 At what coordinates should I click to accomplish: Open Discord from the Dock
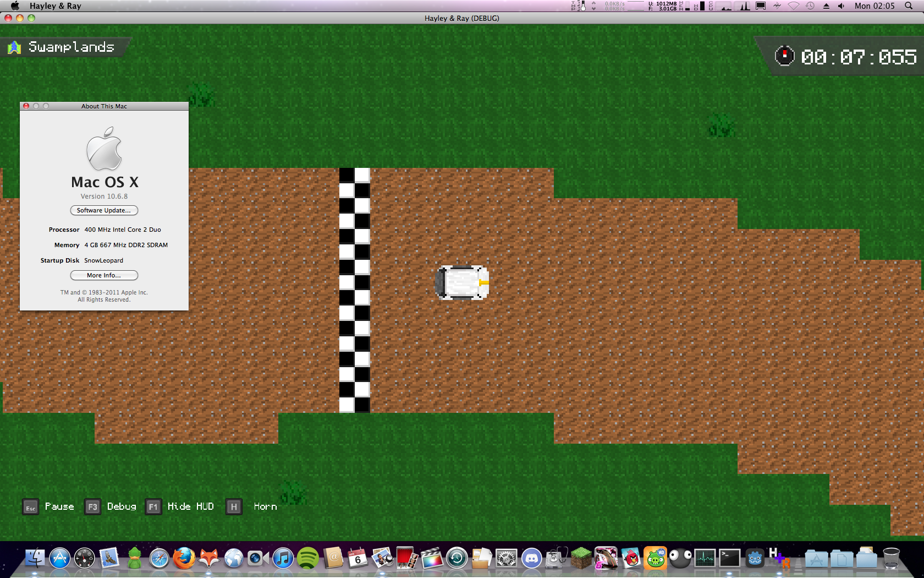point(531,559)
